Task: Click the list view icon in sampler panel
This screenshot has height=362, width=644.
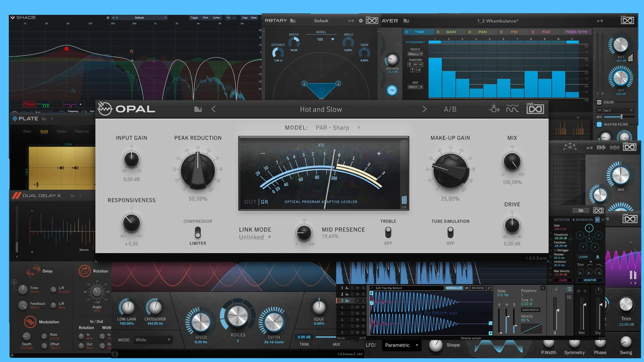Action: [x=569, y=289]
